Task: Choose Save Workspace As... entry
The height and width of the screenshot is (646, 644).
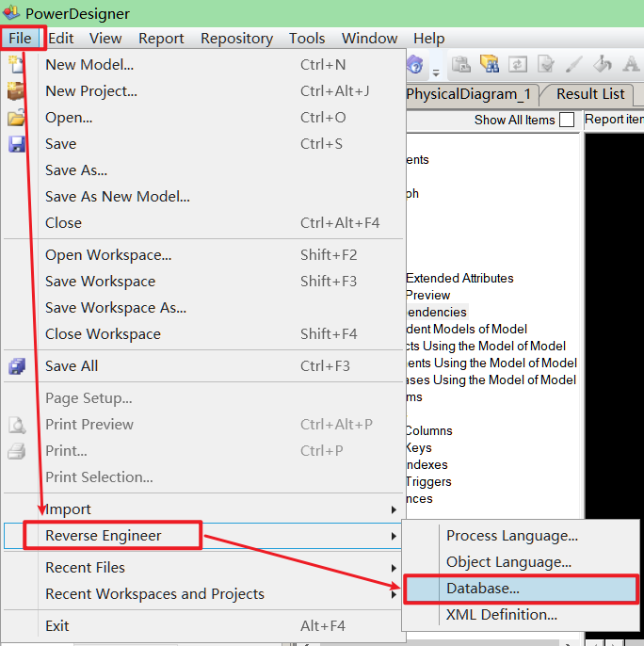Action: tap(203, 308)
